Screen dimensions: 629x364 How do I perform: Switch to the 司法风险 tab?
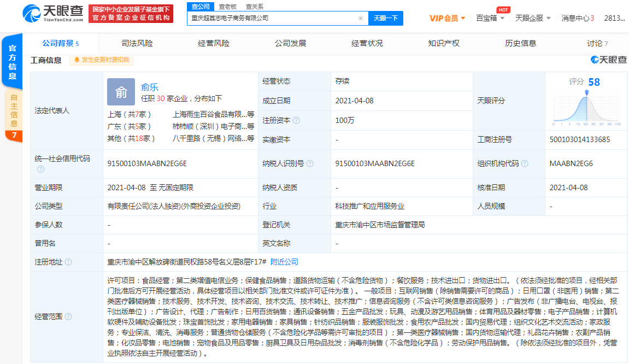[137, 43]
